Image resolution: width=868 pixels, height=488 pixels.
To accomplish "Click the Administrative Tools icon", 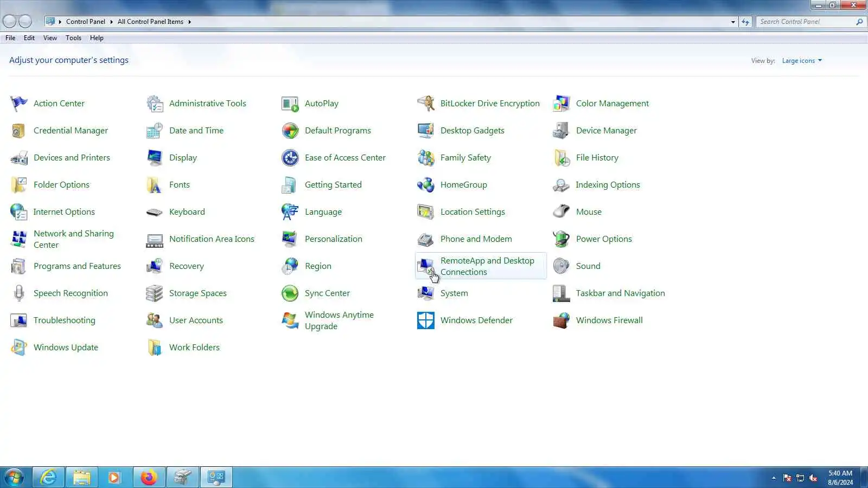I will [x=155, y=103].
